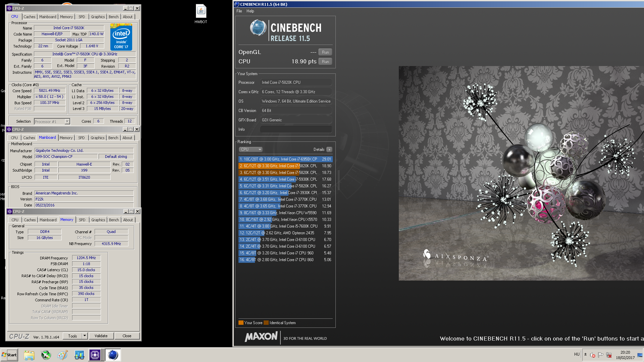
Task: Click the top CPU-Z window title icon
Action: pos(9,8)
